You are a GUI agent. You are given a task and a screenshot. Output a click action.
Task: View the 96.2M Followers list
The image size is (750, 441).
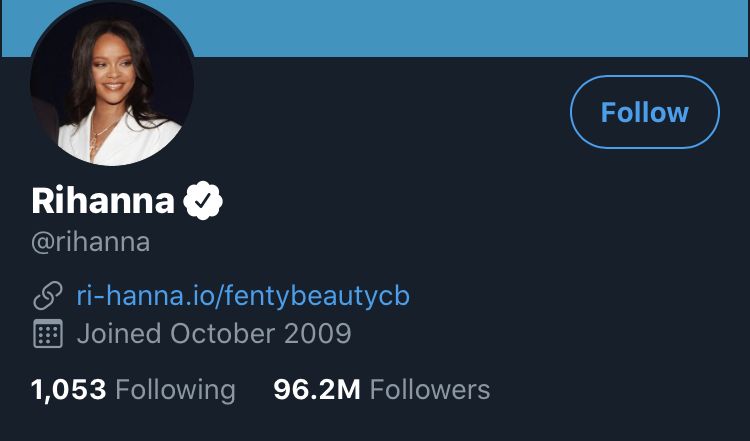tap(382, 390)
